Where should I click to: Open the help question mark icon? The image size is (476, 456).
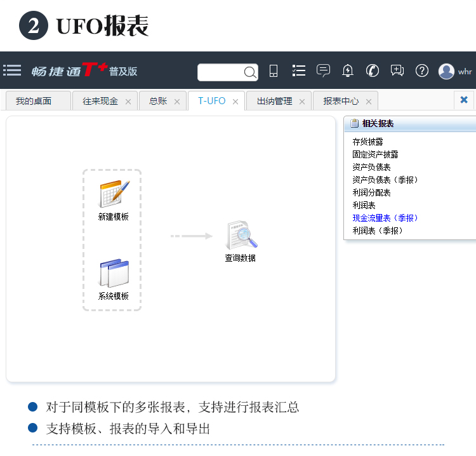pyautogui.click(x=422, y=70)
